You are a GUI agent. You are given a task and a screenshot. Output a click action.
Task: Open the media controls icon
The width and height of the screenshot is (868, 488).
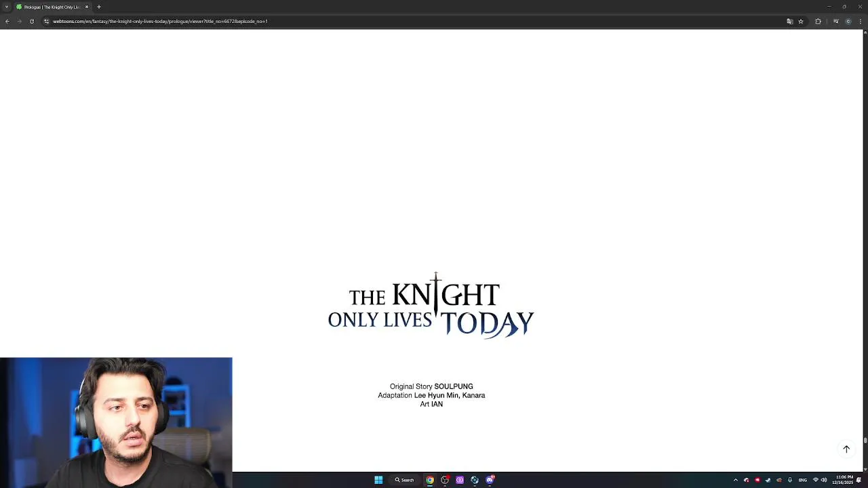point(835,21)
